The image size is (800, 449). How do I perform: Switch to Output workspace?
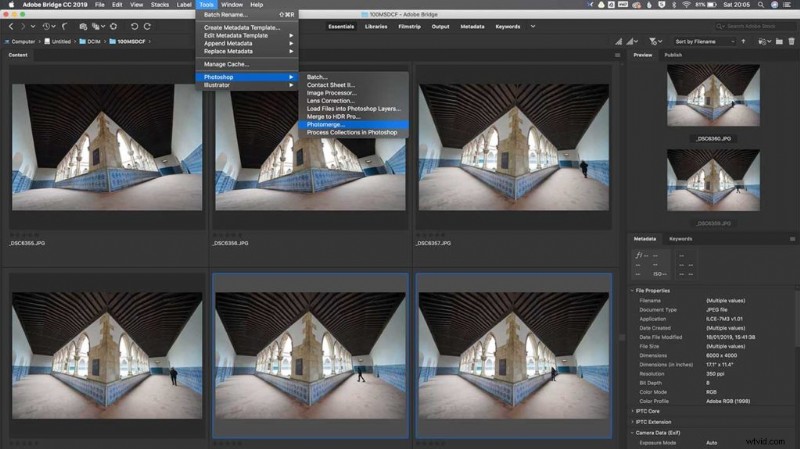pos(440,27)
